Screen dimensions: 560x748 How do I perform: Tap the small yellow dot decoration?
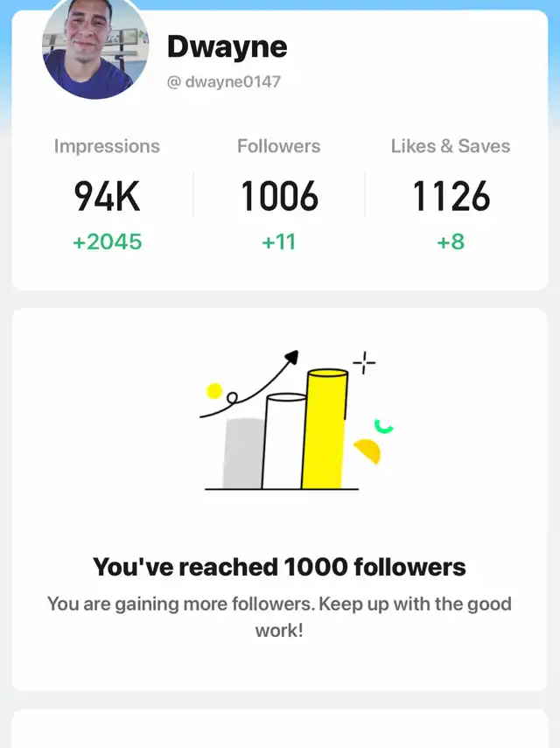pyautogui.click(x=214, y=391)
